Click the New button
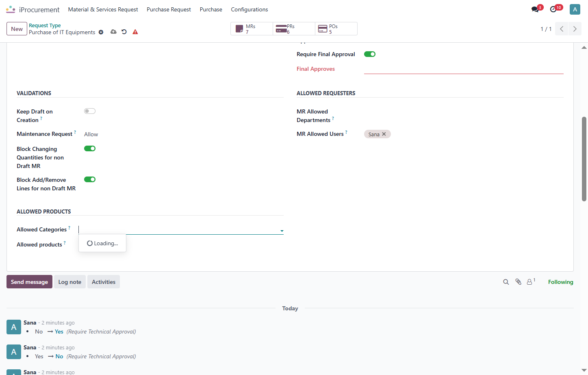 point(17,29)
